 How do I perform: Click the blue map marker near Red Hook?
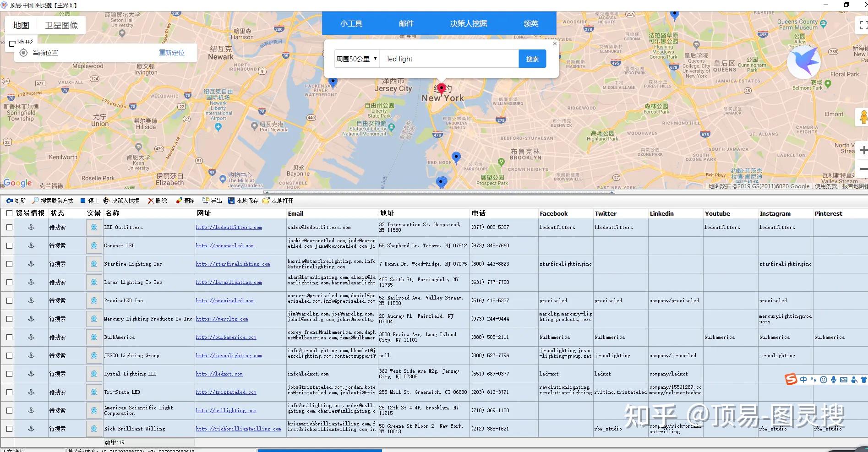tap(456, 158)
